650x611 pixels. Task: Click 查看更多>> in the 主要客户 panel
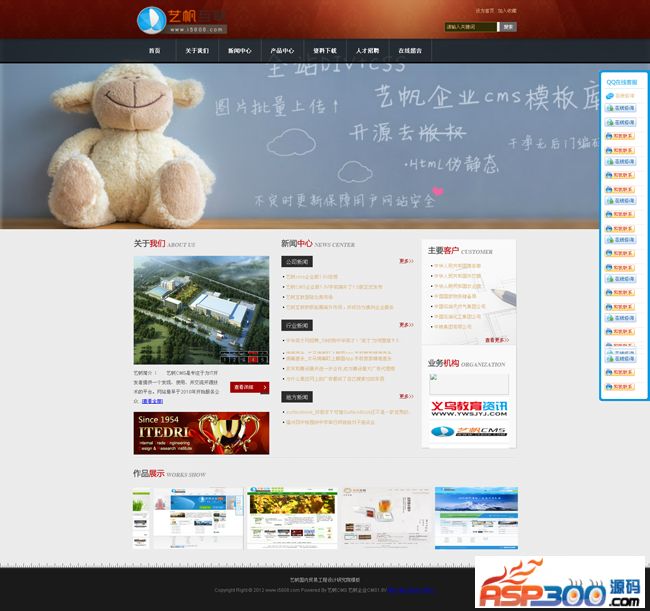497,340
